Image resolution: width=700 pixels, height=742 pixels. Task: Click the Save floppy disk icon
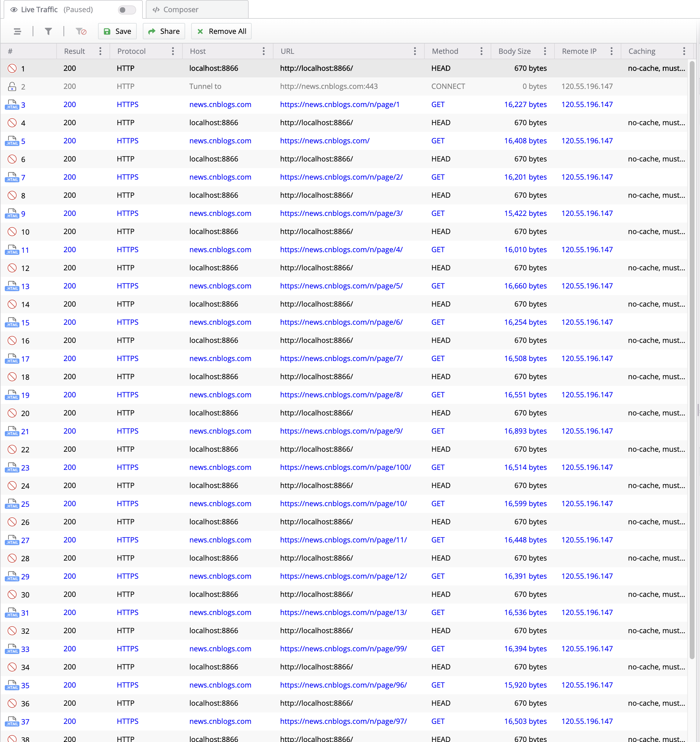[x=107, y=31]
